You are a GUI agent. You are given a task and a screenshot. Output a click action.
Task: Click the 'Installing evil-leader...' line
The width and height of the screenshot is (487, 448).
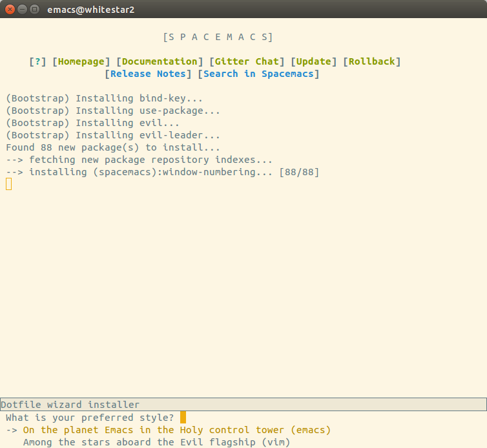coord(113,135)
